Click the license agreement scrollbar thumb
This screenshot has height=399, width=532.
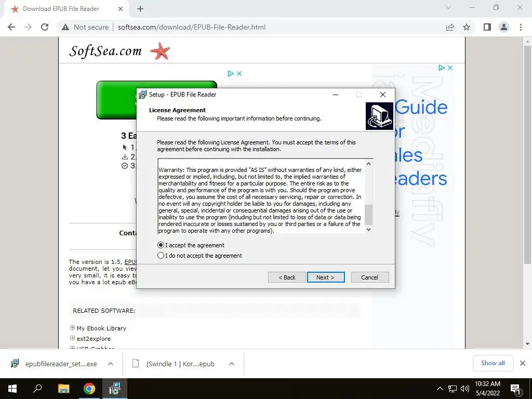(x=368, y=215)
